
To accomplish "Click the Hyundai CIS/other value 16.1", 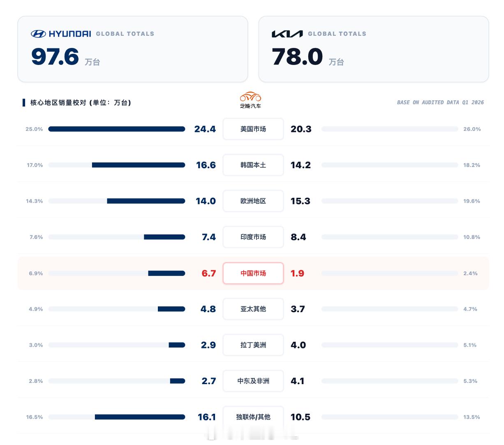I will point(207,417).
